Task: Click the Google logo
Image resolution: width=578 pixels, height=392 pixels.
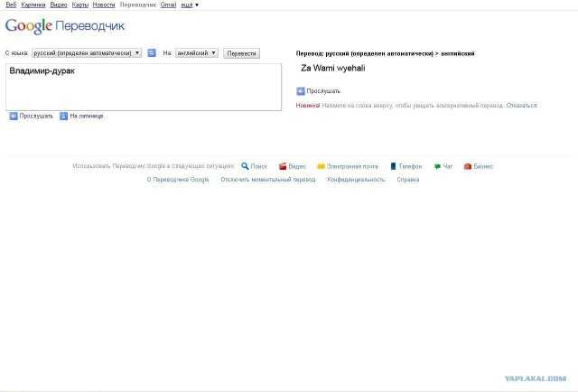Action: 29,26
